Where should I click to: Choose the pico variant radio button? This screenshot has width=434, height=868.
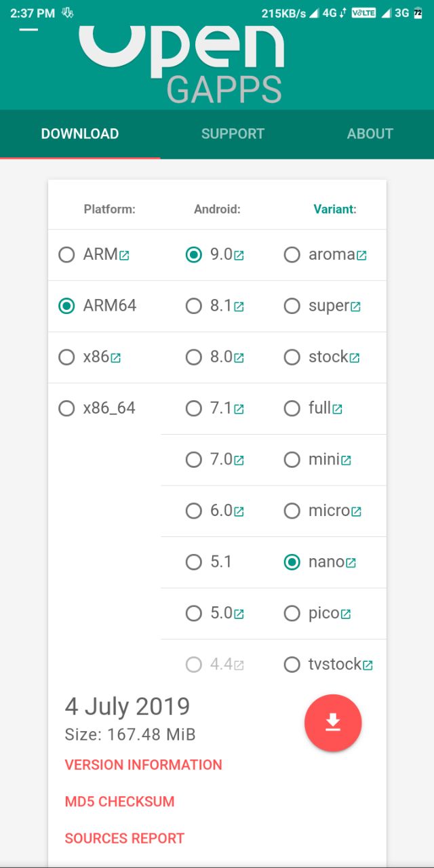point(292,614)
